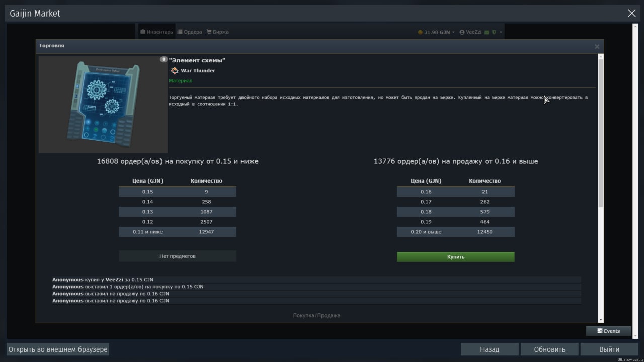Image resolution: width=644 pixels, height=362 pixels.
Task: Open the Биржа marketplace tab
Action: click(x=217, y=32)
